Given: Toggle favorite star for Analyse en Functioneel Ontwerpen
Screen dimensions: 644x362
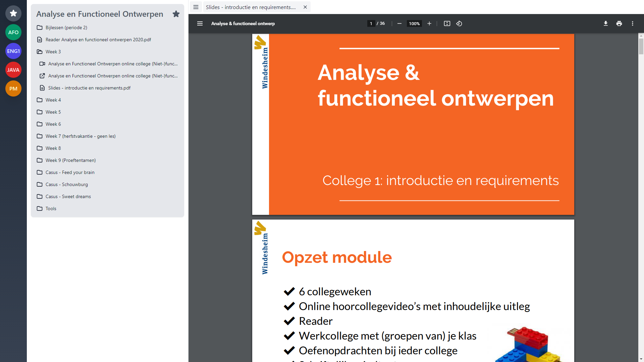Looking at the screenshot, I should 176,14.
